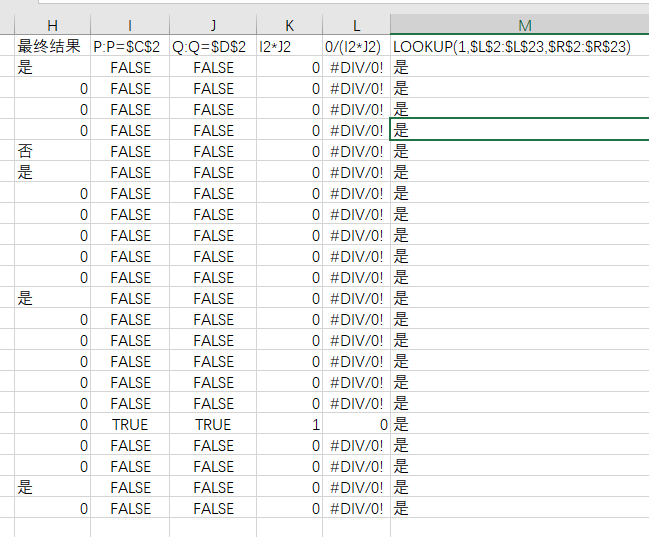The width and height of the screenshot is (649, 537).
Task: Click FALSE directly below the Q:Q=$D$2 cell
Action: point(213,67)
